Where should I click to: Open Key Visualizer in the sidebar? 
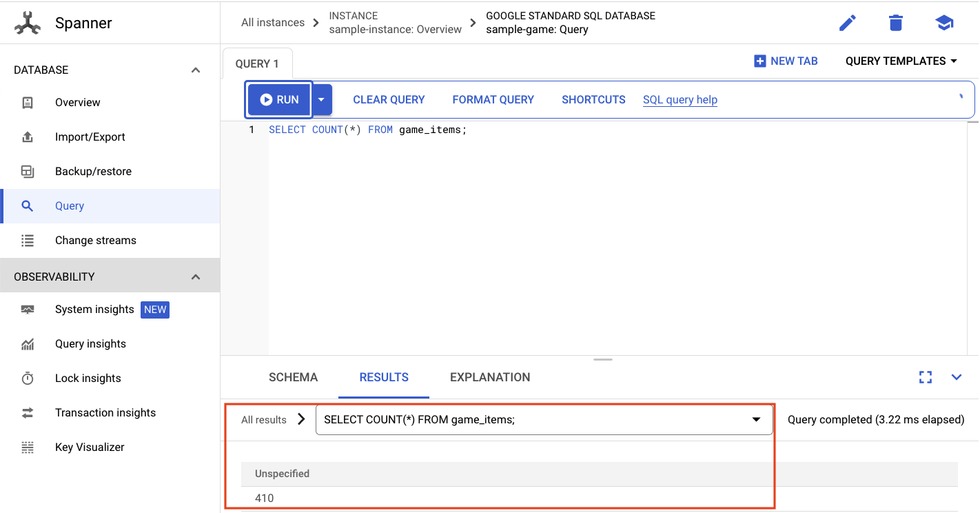coord(90,447)
